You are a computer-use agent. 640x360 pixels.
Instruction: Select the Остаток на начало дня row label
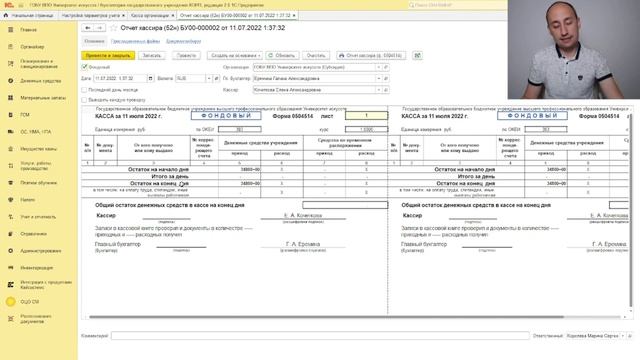pos(158,169)
